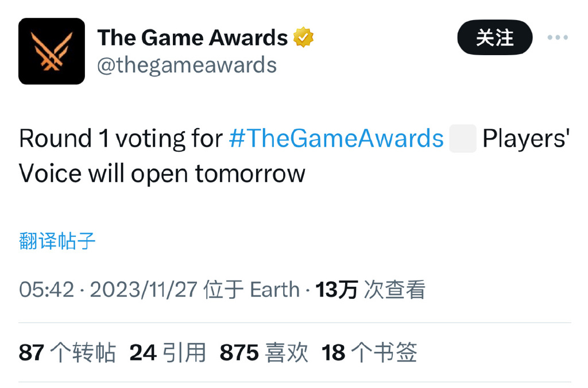Translate the post via 翻译帖子
588x388 pixels.
57,241
